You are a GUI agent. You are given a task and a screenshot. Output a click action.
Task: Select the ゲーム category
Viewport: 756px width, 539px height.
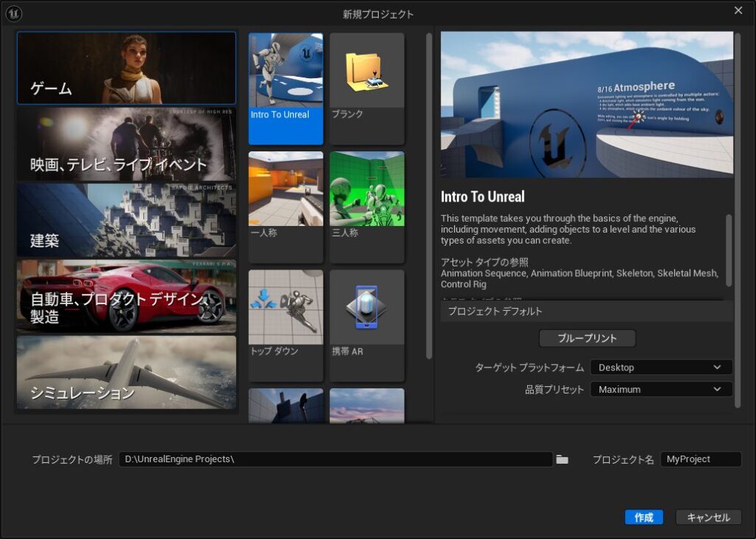[x=126, y=68]
